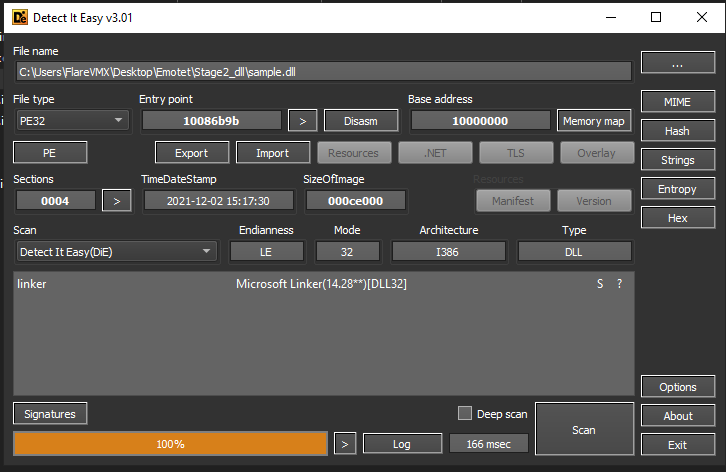
Task: Enable the Deep scan checkbox
Action: pyautogui.click(x=465, y=413)
